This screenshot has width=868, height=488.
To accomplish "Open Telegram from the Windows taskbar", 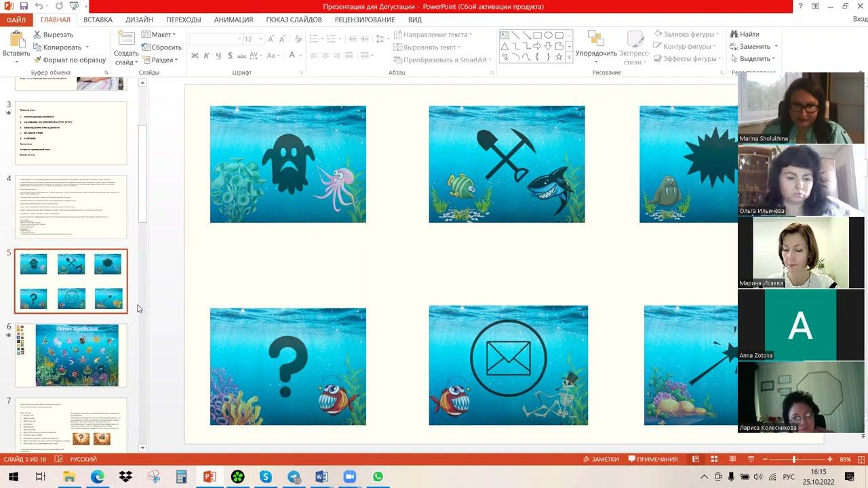I will pos(294,477).
